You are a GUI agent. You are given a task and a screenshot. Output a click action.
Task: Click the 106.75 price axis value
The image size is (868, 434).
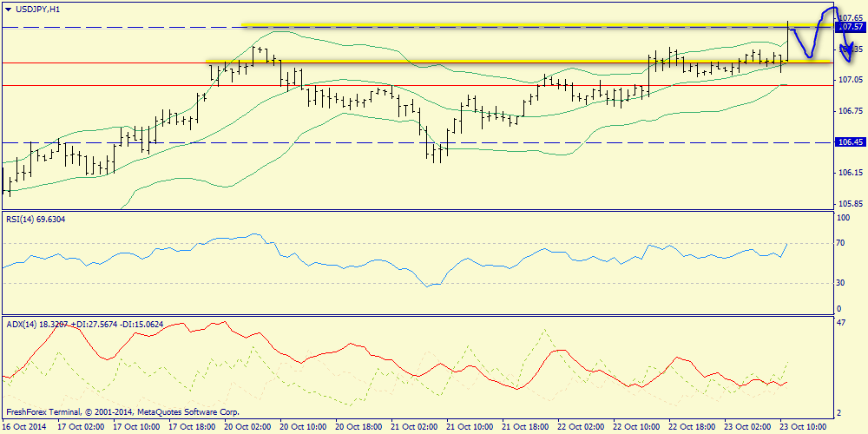(852, 111)
